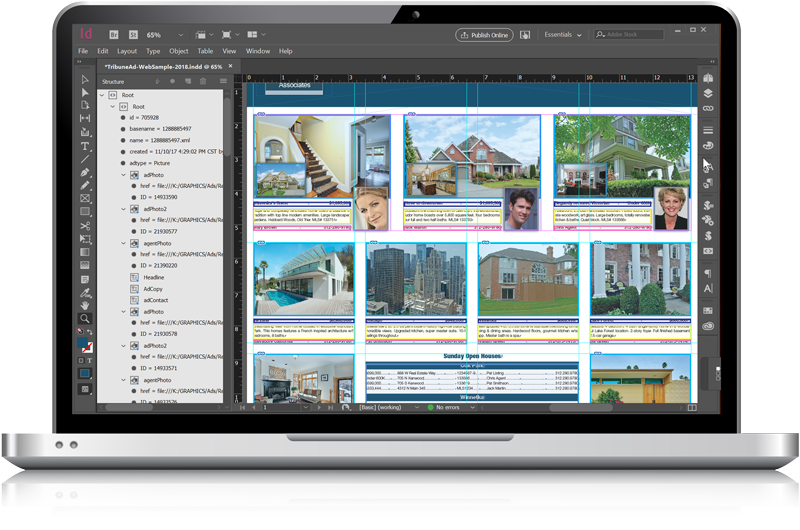Open the Object menu

point(179,51)
